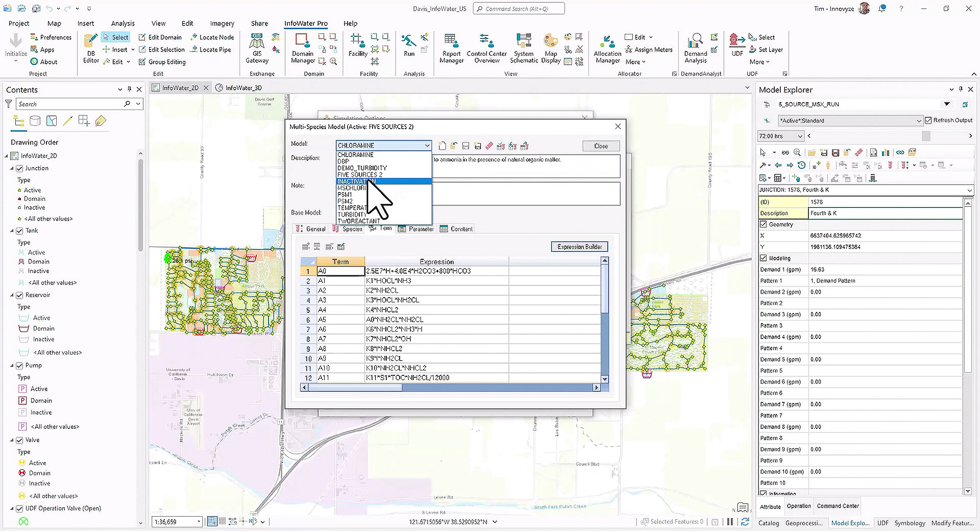
Task: Switch to the Species tab in dialog
Action: pyautogui.click(x=347, y=229)
